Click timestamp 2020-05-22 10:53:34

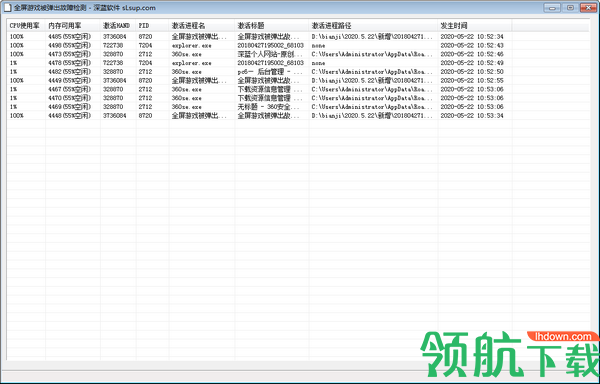[472, 116]
